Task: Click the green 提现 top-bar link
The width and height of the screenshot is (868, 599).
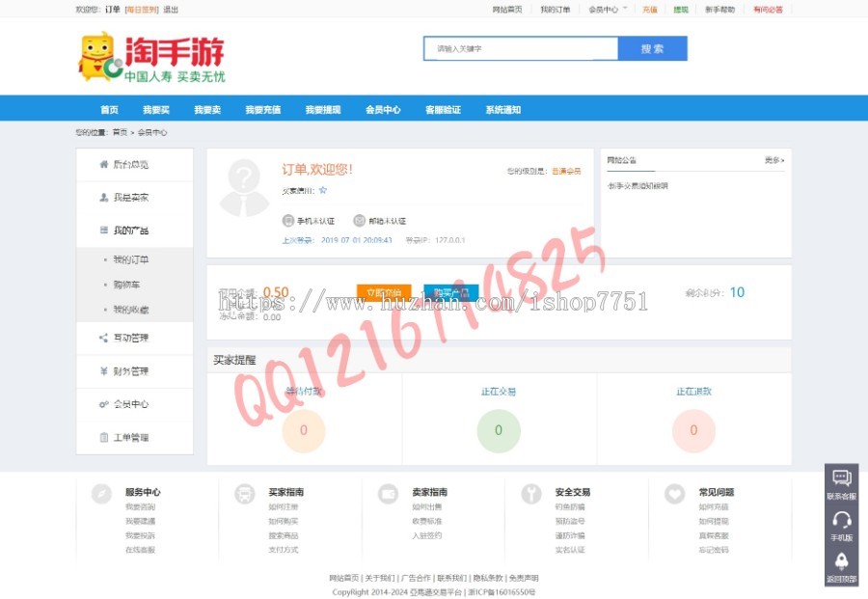Action: (x=681, y=10)
